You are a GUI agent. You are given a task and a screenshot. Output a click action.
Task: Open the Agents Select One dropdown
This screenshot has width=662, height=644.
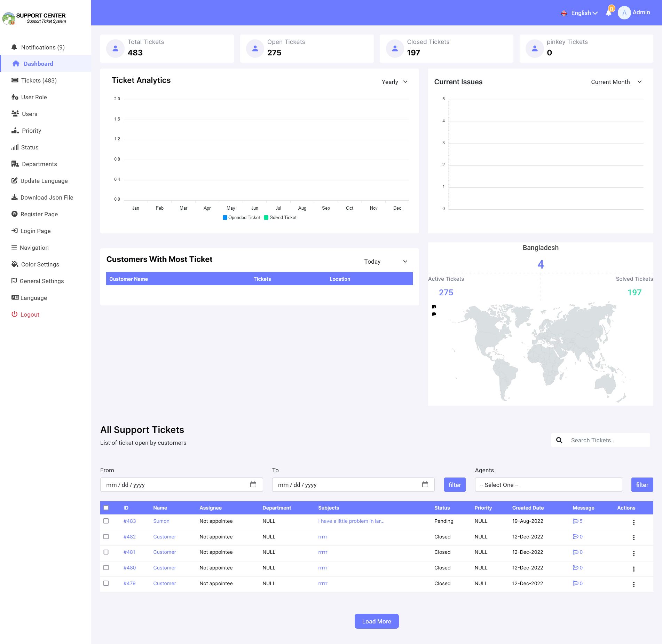pos(548,485)
